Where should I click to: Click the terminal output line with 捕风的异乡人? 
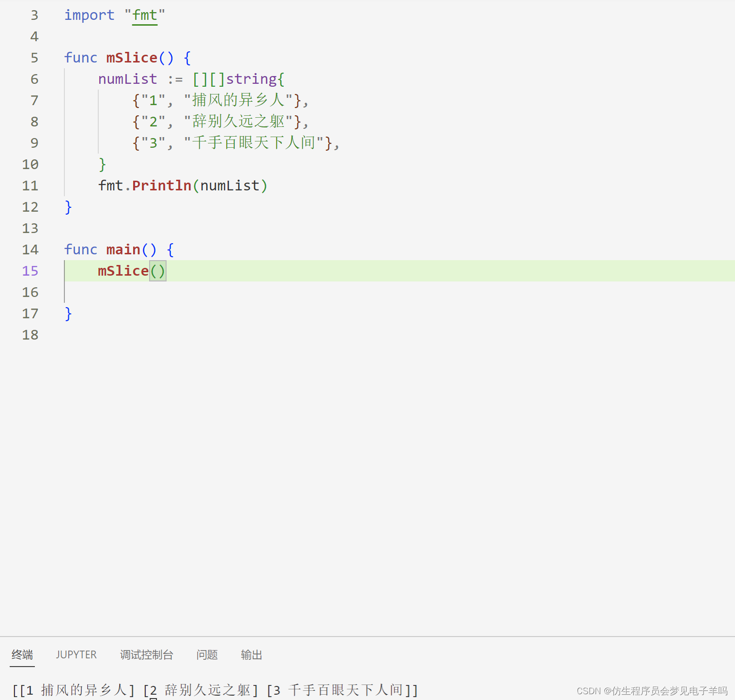coord(215,690)
